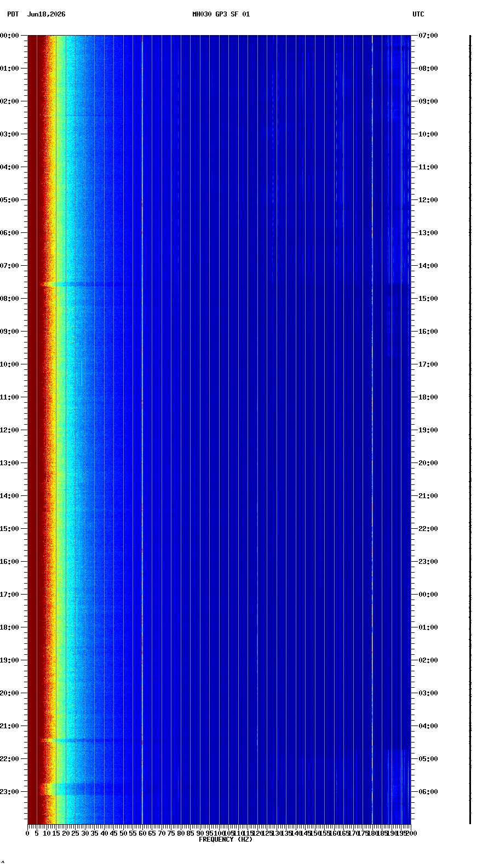This screenshot has height=868, width=494.
Task: Select the 75 Hz frequency tick label
Action: pos(171,833)
